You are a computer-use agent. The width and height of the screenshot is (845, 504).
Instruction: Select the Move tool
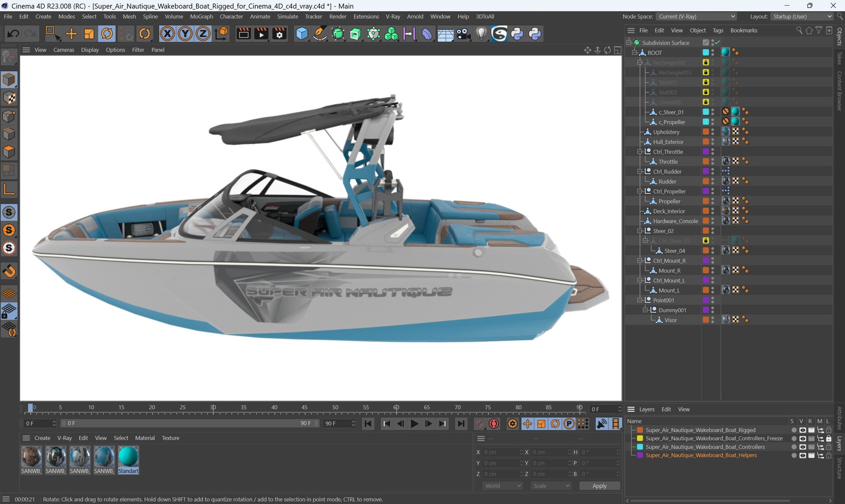[71, 34]
